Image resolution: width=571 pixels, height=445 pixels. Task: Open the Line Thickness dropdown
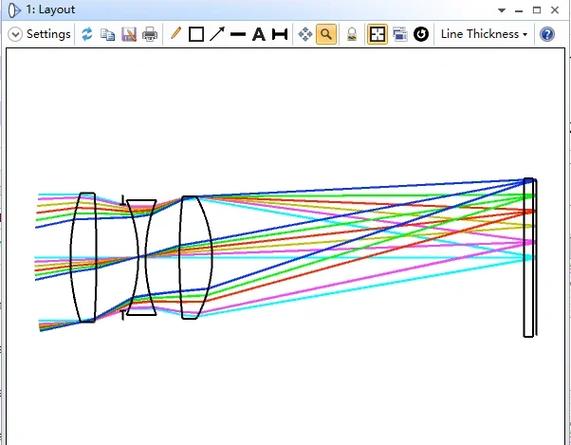click(484, 34)
